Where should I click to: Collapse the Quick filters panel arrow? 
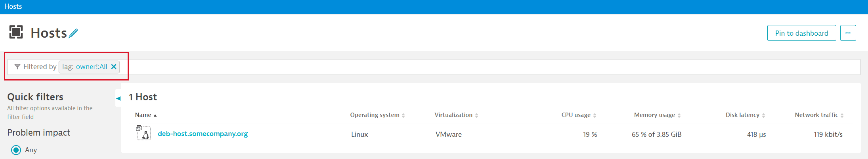click(118, 98)
